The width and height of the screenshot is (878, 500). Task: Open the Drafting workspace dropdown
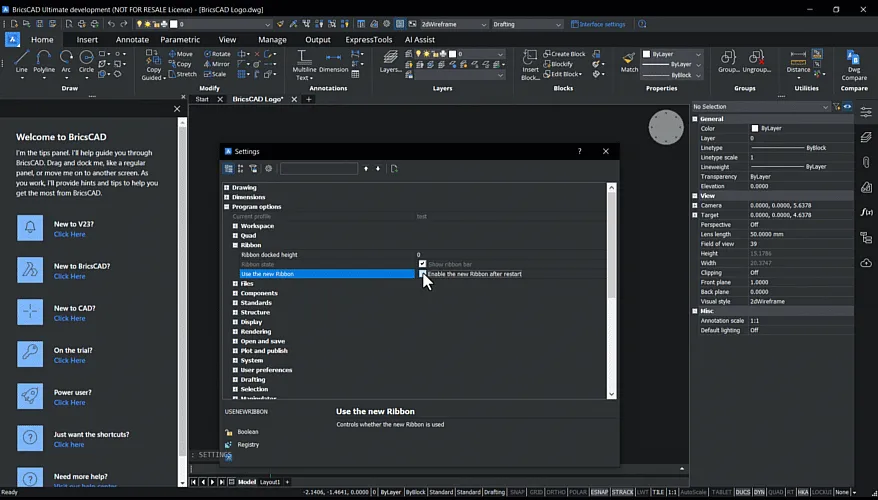click(526, 24)
